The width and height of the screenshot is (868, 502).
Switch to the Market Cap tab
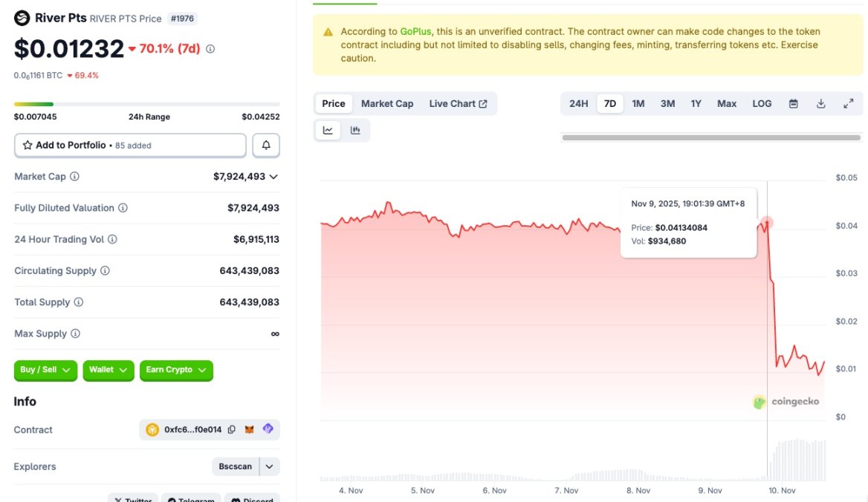[x=387, y=103]
